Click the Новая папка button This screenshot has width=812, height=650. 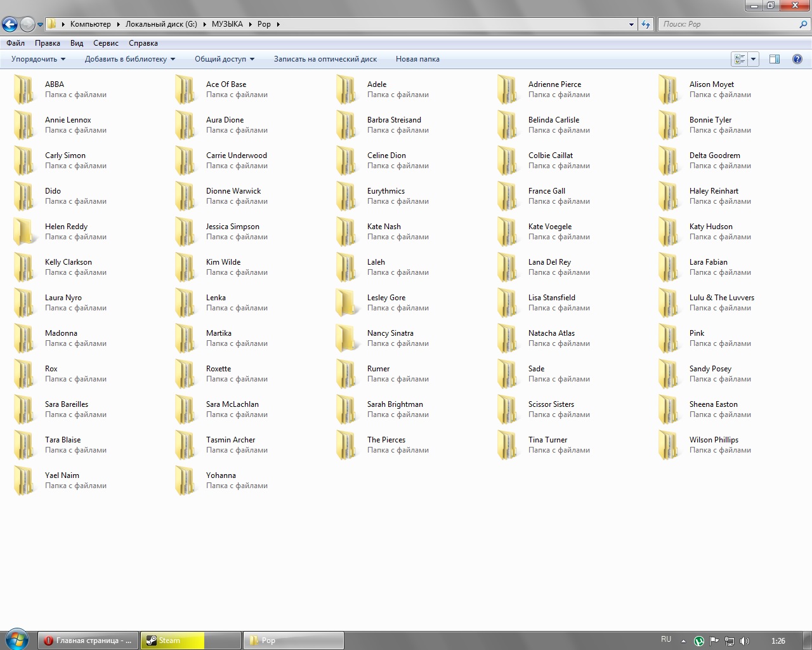417,59
